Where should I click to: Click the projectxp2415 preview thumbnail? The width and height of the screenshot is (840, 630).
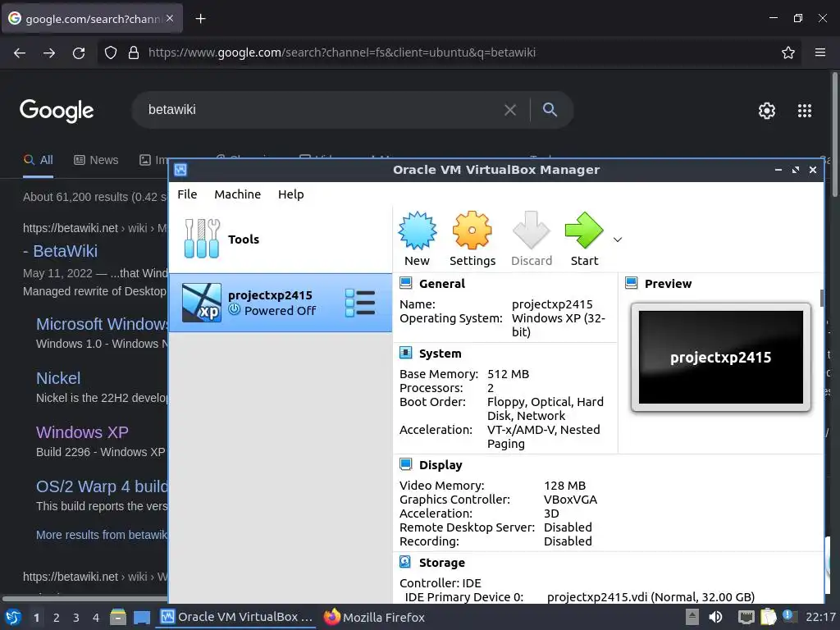(x=720, y=358)
